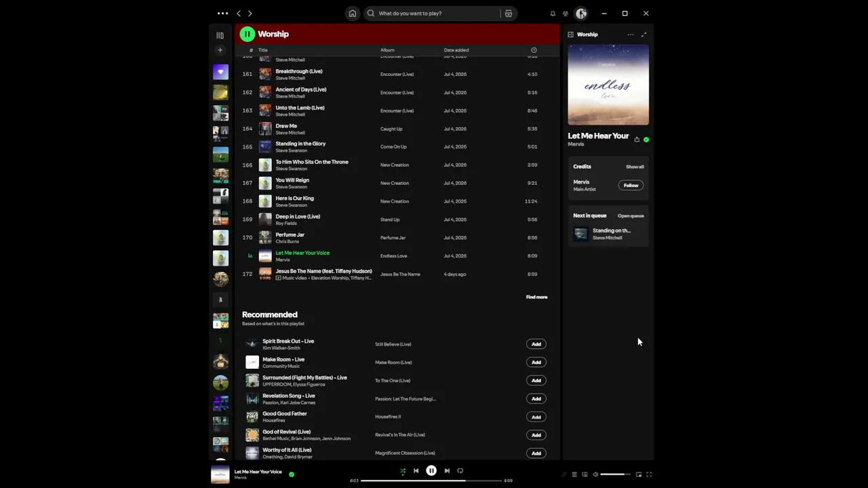
Task: Open the queue from Next in queue card
Action: [x=631, y=216]
